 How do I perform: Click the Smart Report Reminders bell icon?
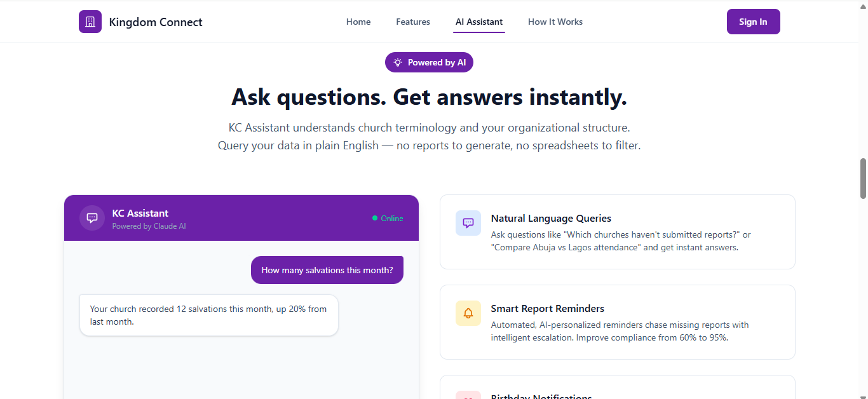[468, 313]
